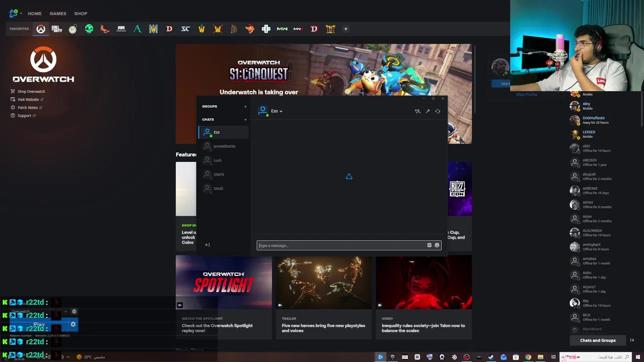Open chat with S3d10
Viewport: 644px width, 362px height.
pos(223,174)
